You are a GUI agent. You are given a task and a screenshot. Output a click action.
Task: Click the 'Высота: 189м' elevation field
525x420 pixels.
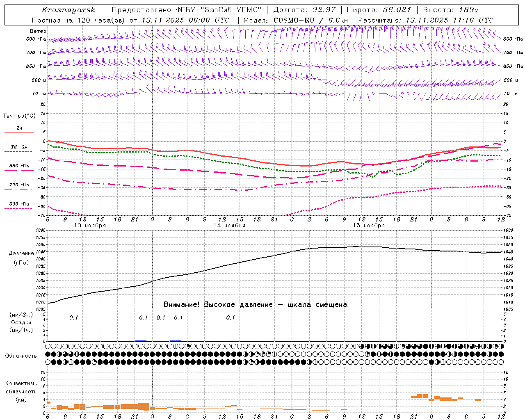point(451,10)
